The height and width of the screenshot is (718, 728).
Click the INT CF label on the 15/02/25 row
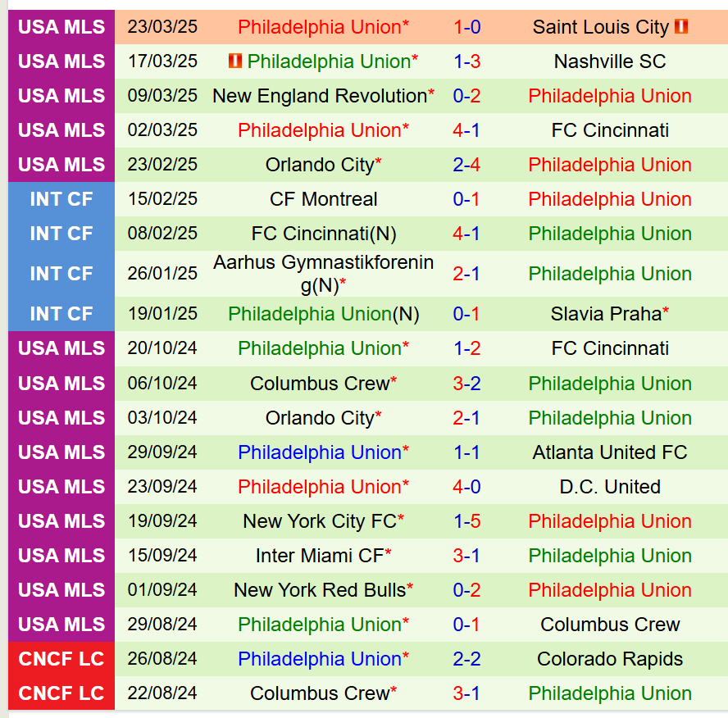click(x=61, y=199)
